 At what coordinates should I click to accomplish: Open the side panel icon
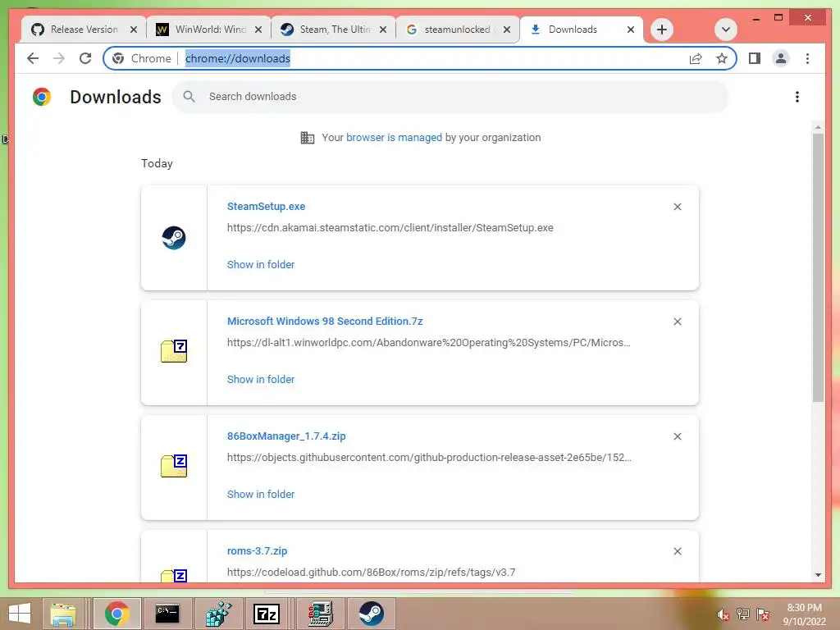[755, 58]
